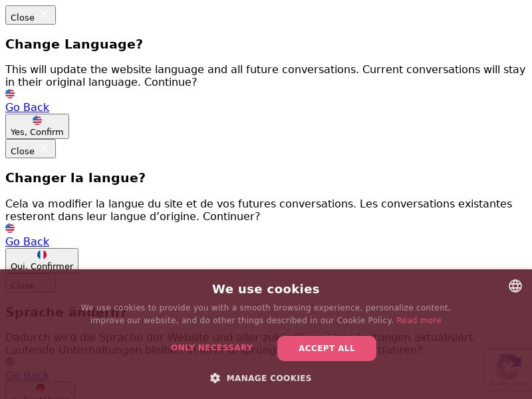Confirm with Yes, Confirm button
This screenshot has width=532, height=399.
37,126
